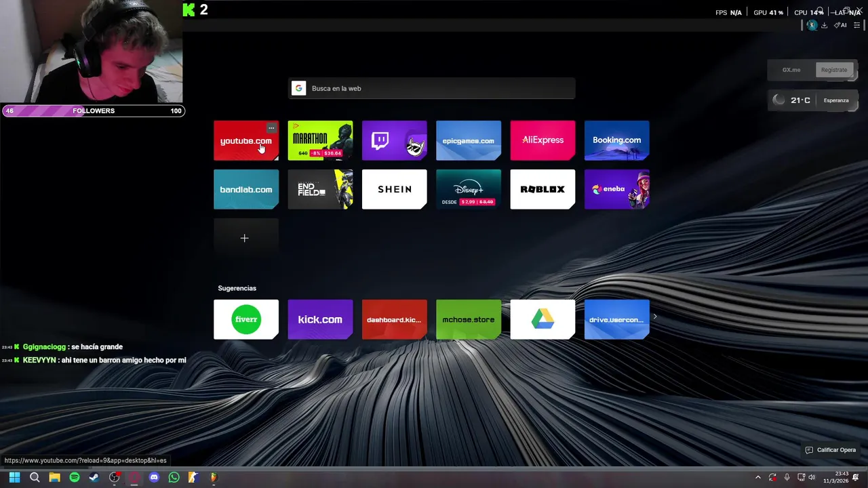Open the Google Drive suggestion tile
The image size is (868, 488).
tap(542, 319)
